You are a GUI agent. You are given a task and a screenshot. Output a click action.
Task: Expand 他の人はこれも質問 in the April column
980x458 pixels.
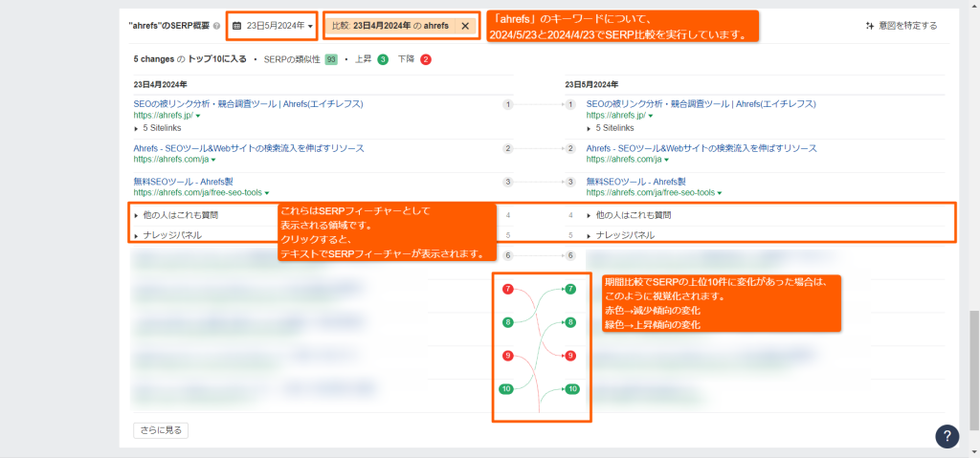pos(176,215)
